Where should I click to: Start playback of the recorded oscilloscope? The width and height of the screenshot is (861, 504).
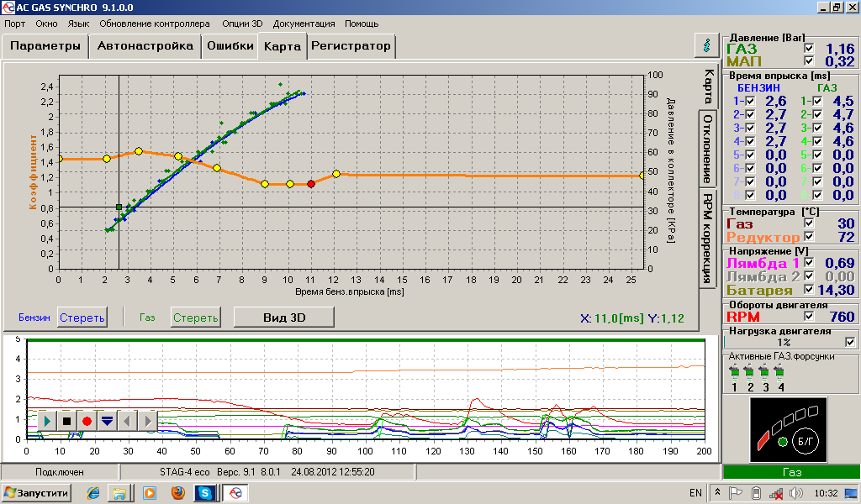[x=47, y=421]
